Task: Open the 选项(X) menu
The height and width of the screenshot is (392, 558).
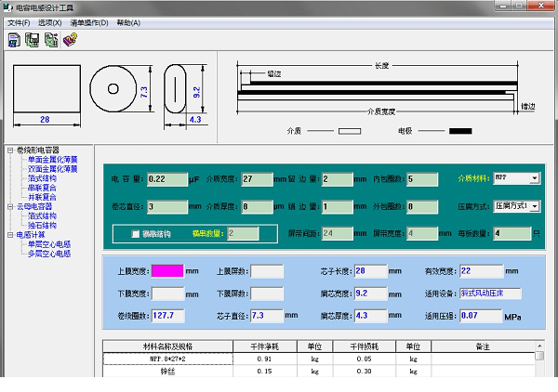Action: tap(50, 23)
